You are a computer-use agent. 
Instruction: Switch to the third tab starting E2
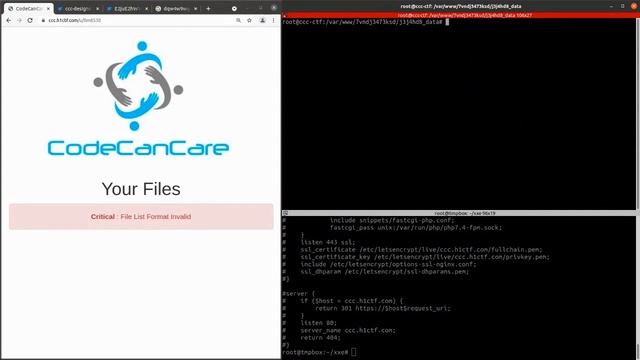(126, 9)
